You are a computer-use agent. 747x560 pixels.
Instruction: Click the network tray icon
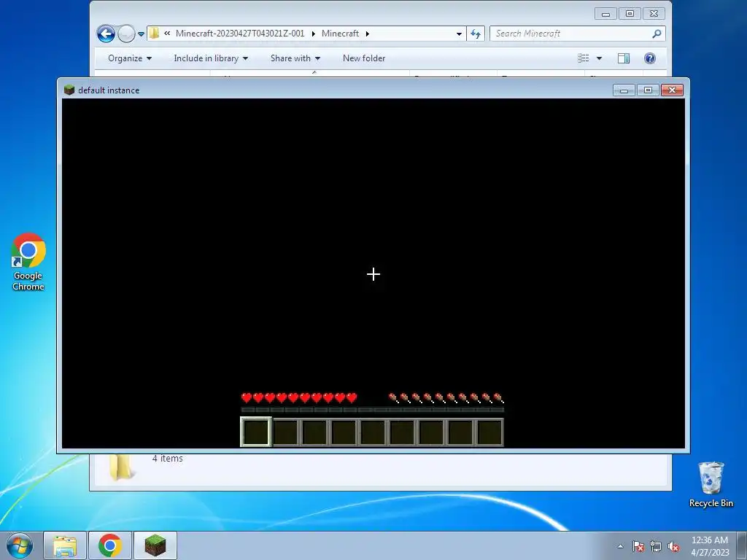(x=656, y=546)
